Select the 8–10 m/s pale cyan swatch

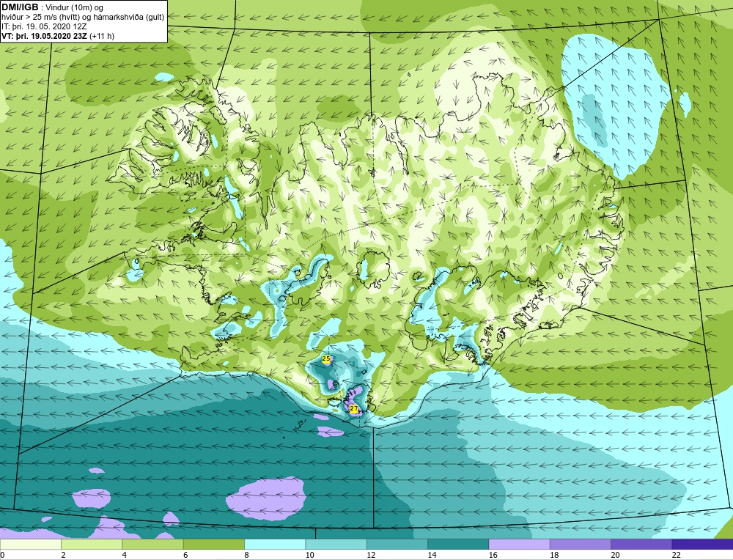point(275,545)
